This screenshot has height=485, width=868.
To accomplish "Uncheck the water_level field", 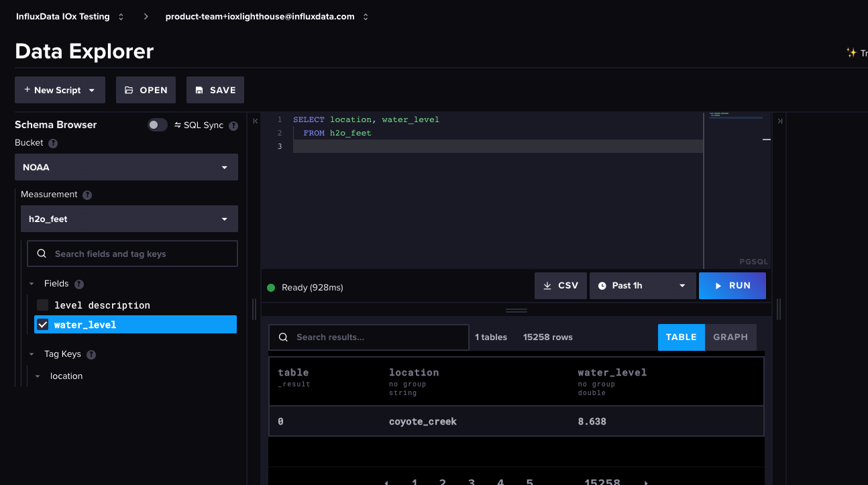I will click(x=42, y=324).
